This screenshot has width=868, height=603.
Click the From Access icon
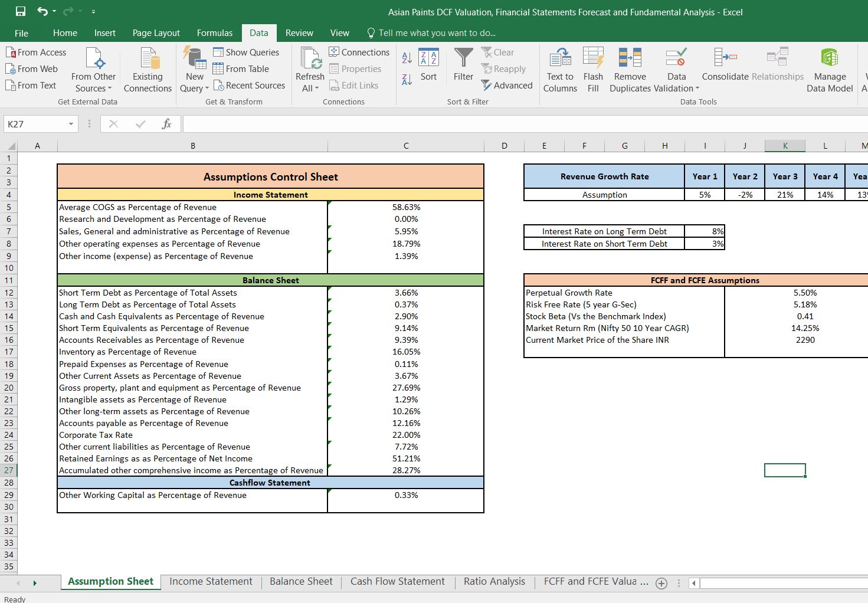(x=11, y=53)
